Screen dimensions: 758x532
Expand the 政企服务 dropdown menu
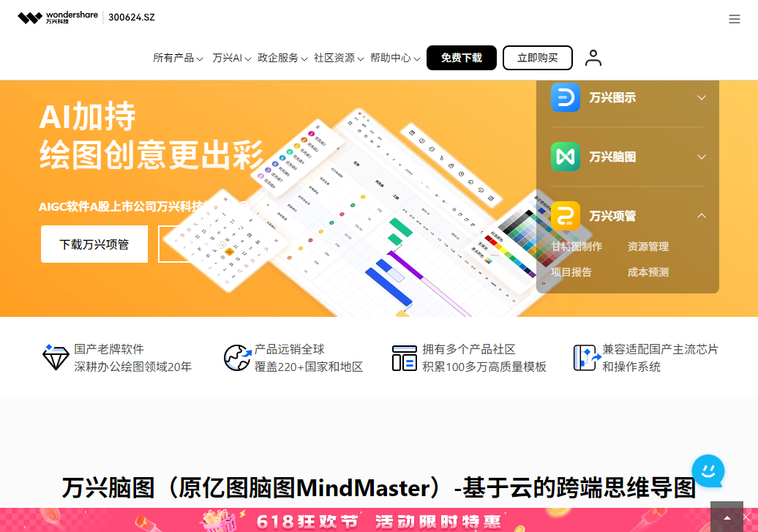click(282, 58)
